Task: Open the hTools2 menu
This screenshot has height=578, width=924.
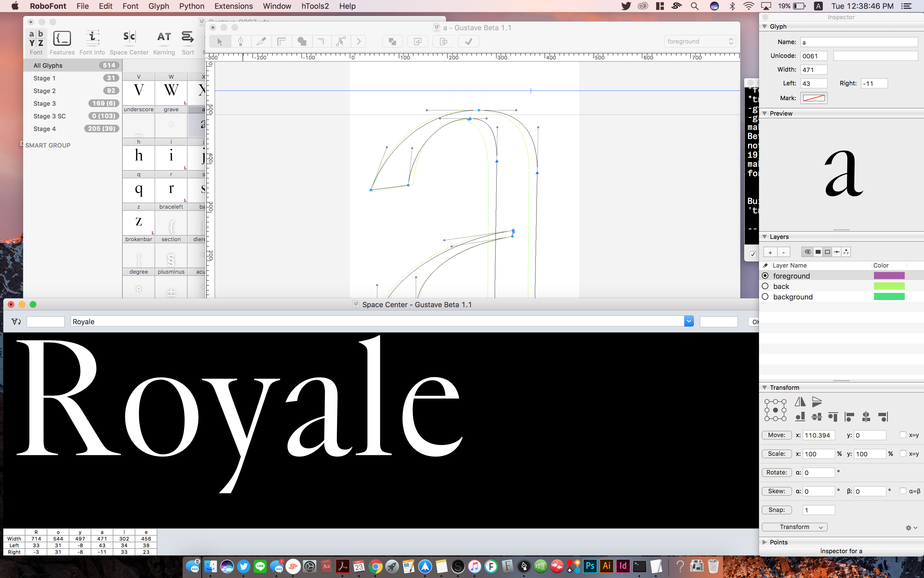Action: 315,6
